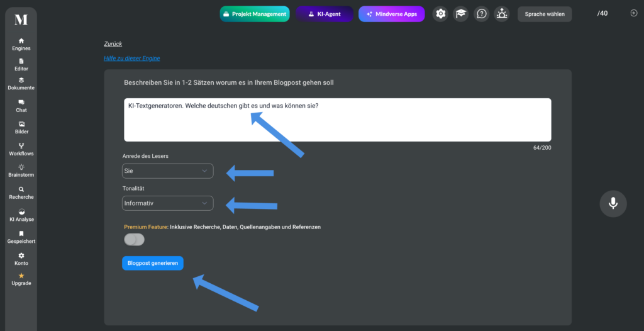Open the Bilder image section
644x331 pixels.
tap(21, 128)
